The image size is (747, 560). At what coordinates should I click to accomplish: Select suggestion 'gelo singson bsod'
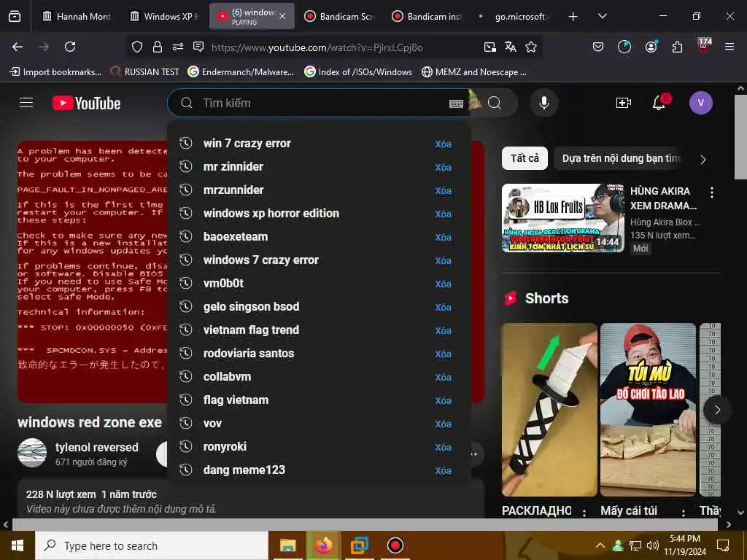click(x=319, y=307)
